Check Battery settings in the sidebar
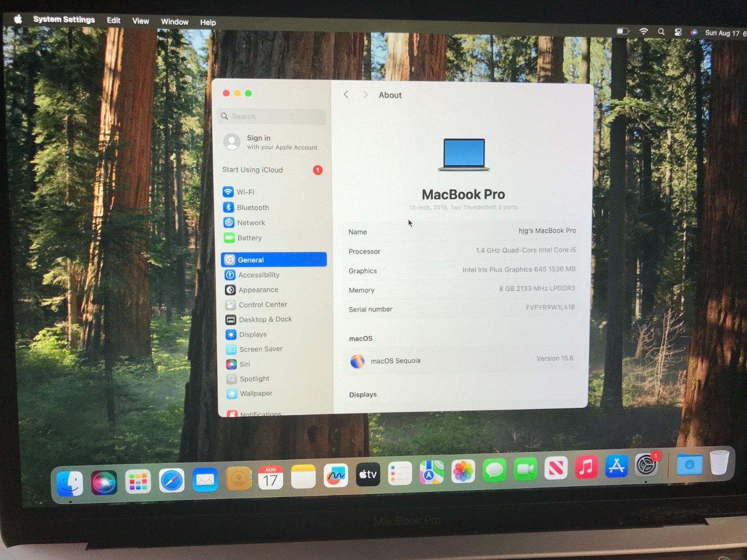Viewport: 747px width, 560px height. click(x=249, y=238)
